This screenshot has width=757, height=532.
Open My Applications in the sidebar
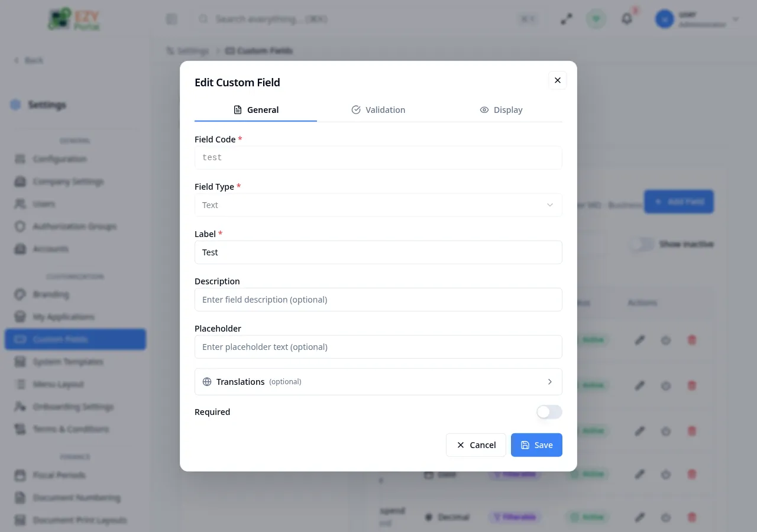tap(75, 317)
